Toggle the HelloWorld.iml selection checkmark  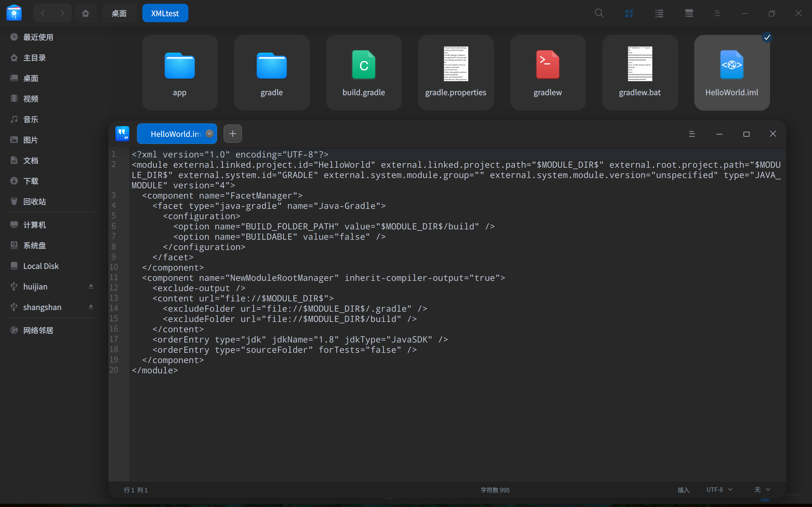pyautogui.click(x=767, y=37)
